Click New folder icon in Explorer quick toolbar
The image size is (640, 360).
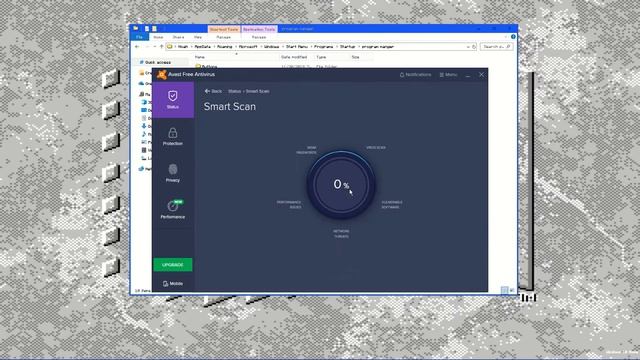[154, 29]
